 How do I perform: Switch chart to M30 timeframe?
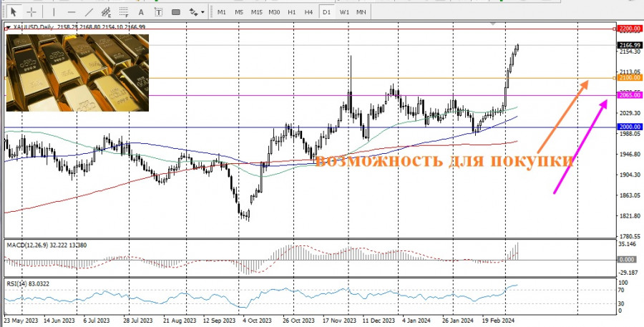[x=274, y=12]
